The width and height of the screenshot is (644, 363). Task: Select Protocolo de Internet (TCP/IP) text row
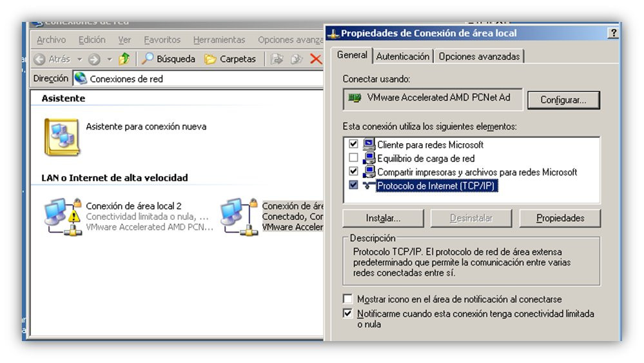coord(436,186)
